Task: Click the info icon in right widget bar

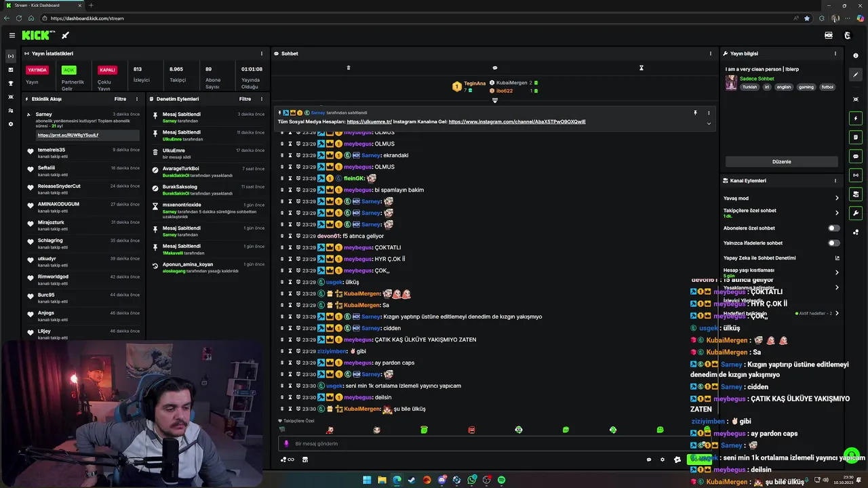Action: click(x=856, y=56)
